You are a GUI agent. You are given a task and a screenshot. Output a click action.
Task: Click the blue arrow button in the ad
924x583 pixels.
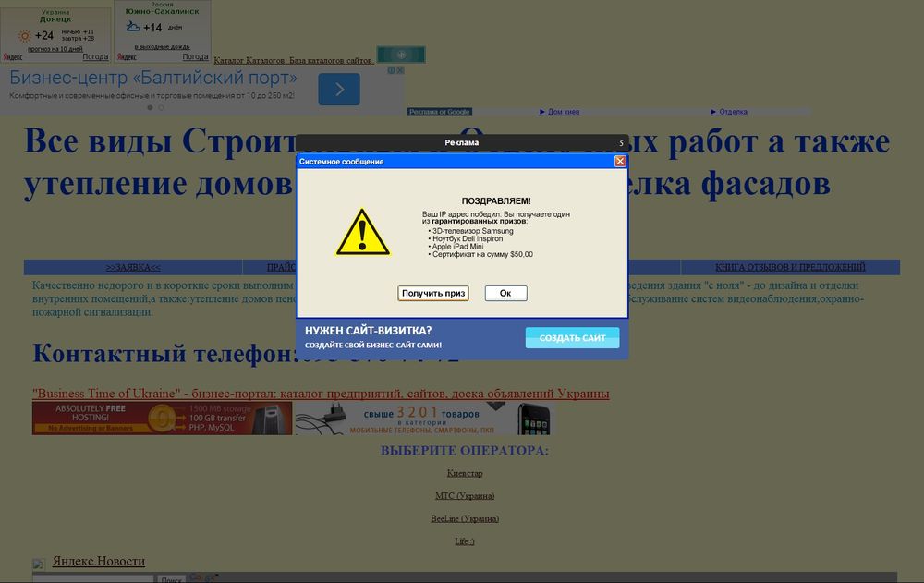(x=339, y=89)
